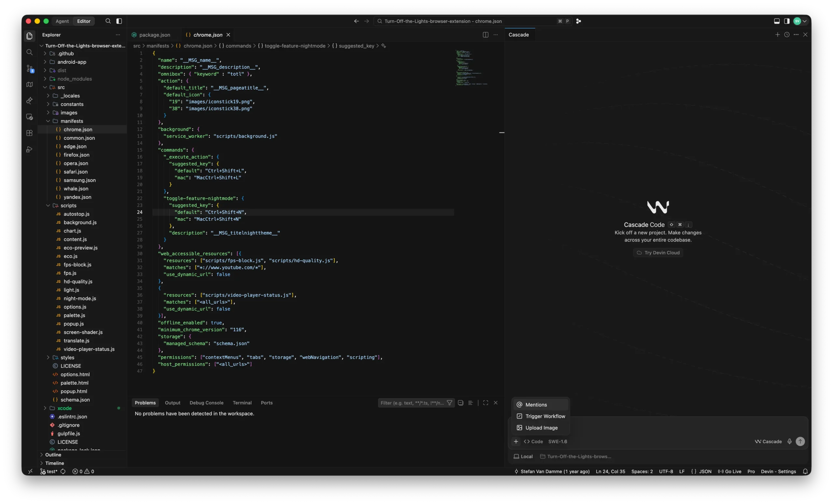The width and height of the screenshot is (833, 504).
Task: Open the Code mode dropdown in Cascade
Action: 533,441
